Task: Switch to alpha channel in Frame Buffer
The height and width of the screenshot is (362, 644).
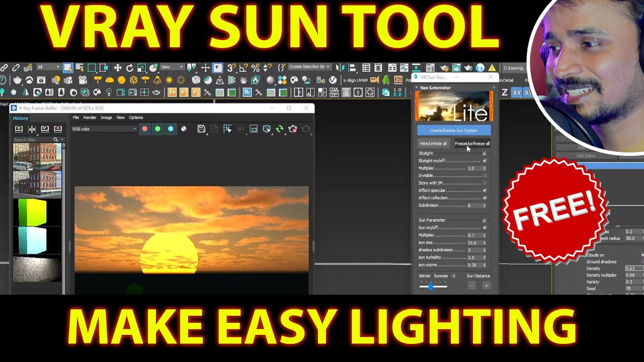Action: [x=184, y=129]
